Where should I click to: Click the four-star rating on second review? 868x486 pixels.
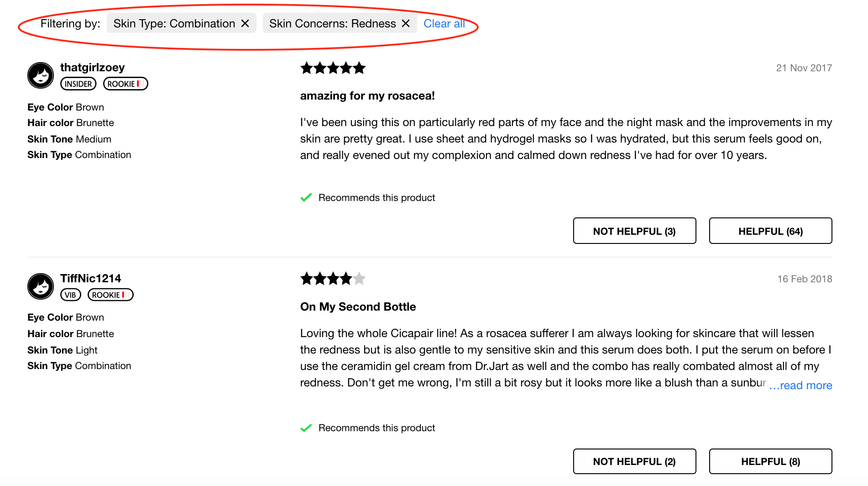point(333,279)
